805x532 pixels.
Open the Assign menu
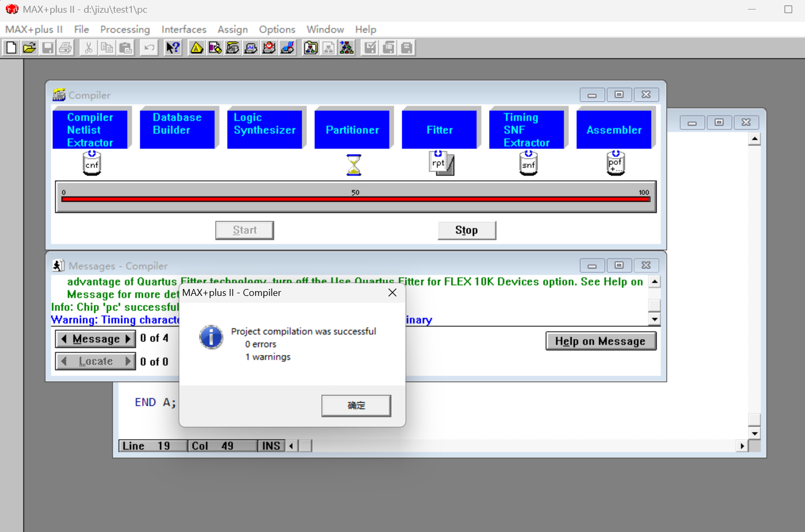tap(233, 30)
